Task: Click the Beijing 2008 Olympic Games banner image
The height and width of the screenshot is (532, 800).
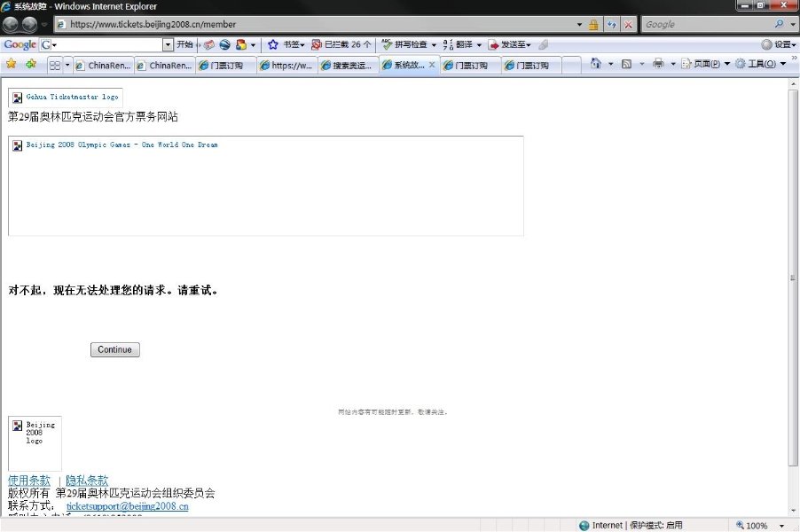Action: point(266,185)
